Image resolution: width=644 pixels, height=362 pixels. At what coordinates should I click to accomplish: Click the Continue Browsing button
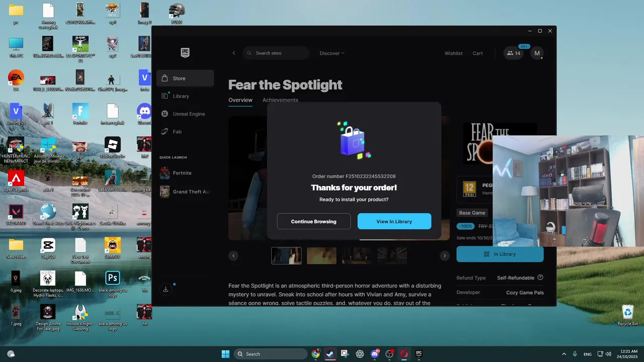313,221
